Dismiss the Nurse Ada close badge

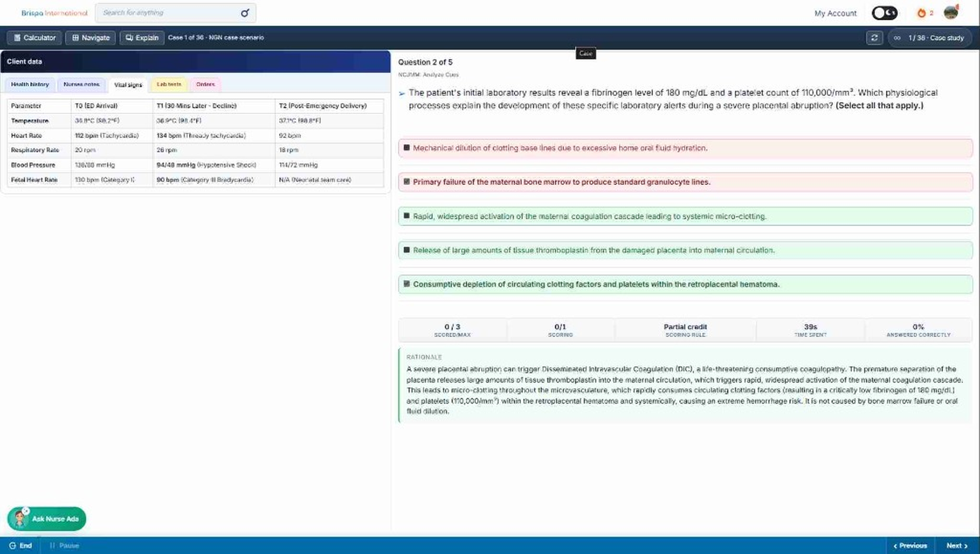click(26, 510)
